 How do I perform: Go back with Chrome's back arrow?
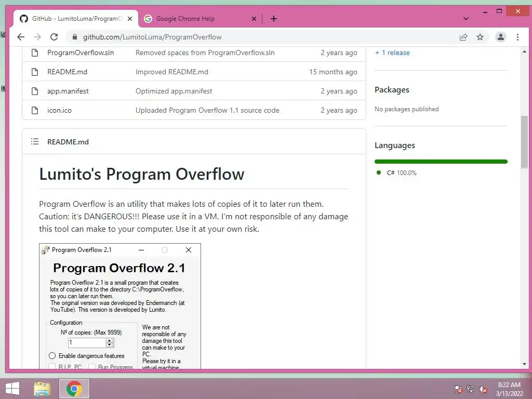pyautogui.click(x=21, y=37)
